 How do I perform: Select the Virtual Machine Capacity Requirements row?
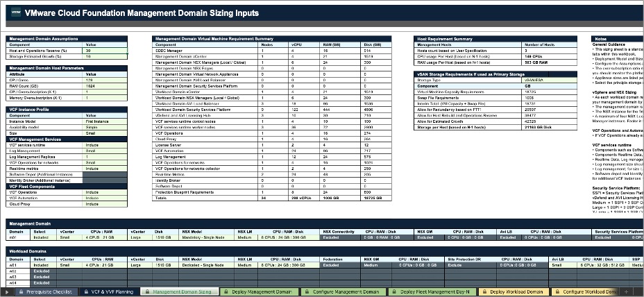click(495, 92)
